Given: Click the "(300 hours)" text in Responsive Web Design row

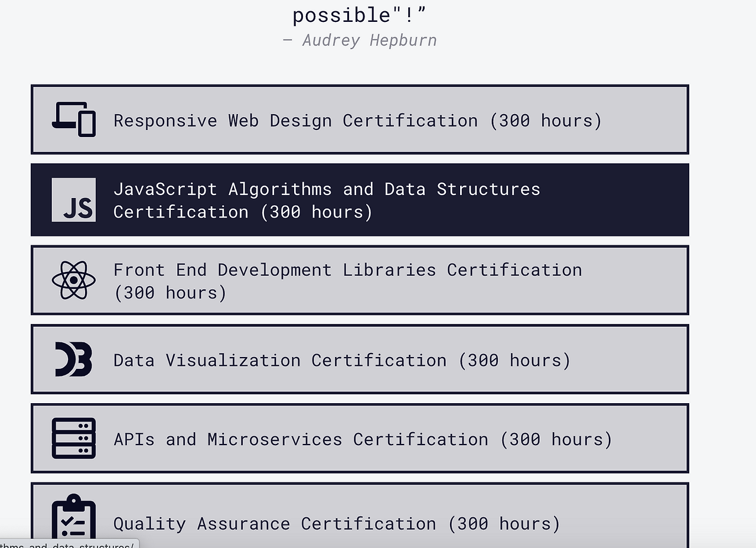Looking at the screenshot, I should coord(546,121).
